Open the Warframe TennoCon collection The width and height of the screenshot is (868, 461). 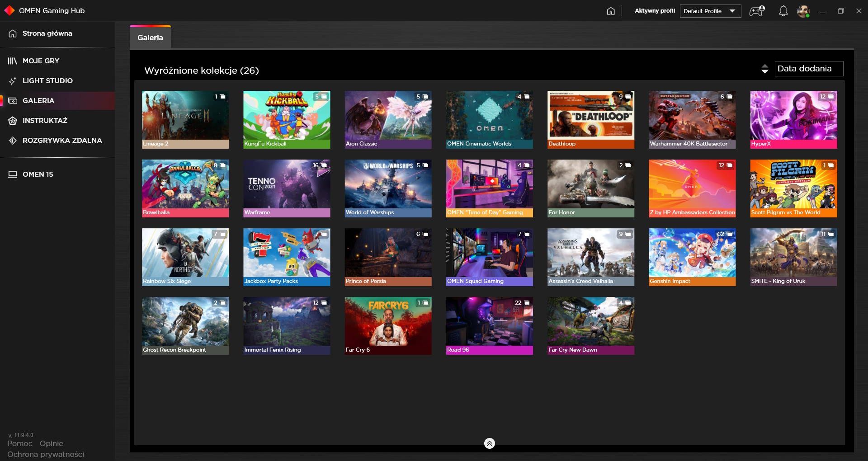287,188
